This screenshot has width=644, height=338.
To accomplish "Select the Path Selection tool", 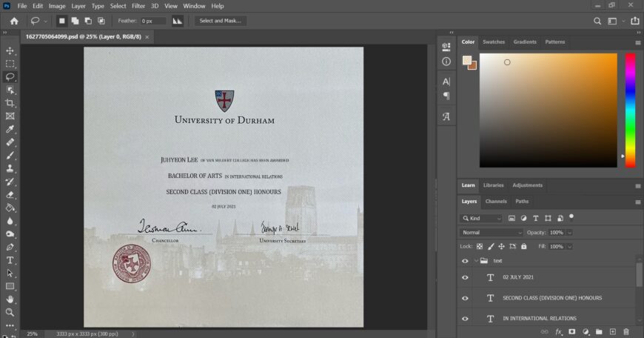I will coord(10,273).
